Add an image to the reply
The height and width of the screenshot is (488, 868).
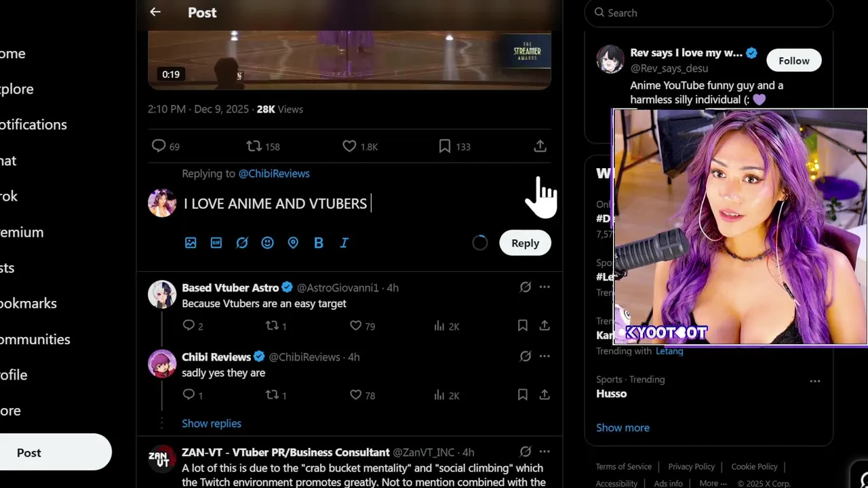point(191,243)
